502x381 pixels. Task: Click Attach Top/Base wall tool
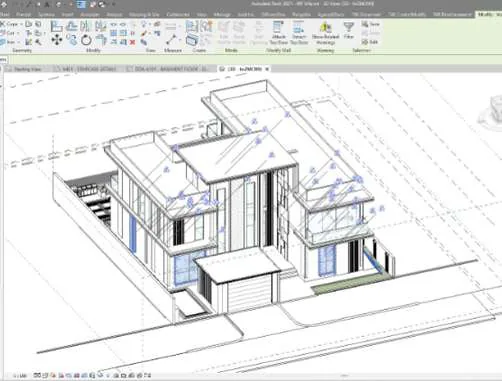pyautogui.click(x=278, y=33)
